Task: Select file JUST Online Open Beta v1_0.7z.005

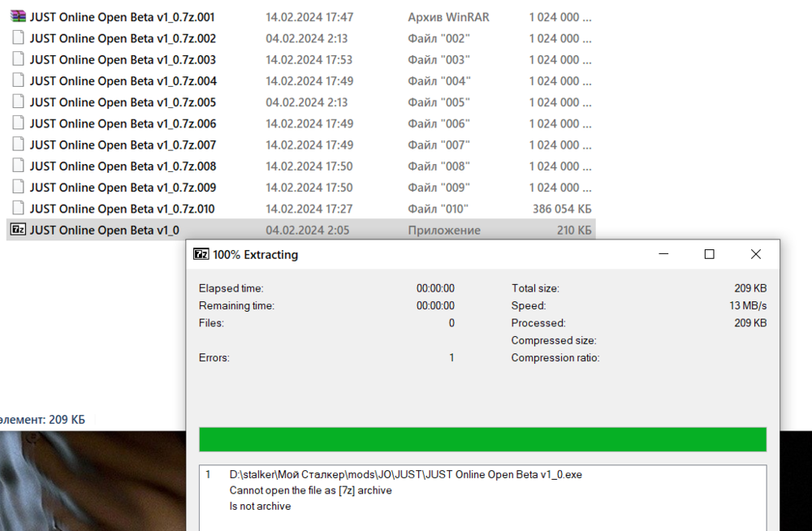Action: point(123,102)
